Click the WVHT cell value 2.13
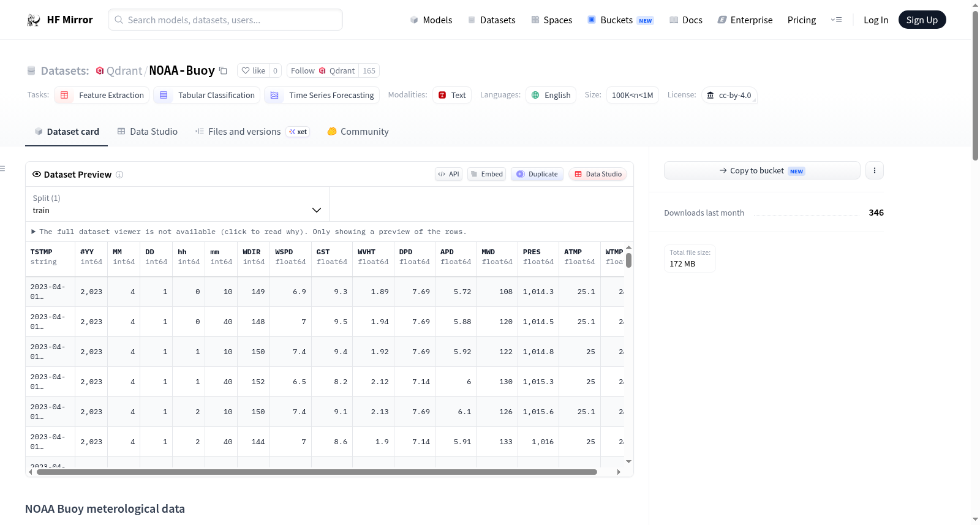 [380, 412]
